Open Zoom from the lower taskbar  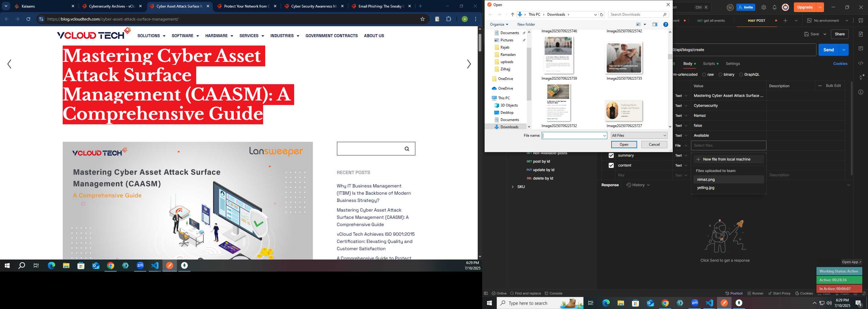694,303
